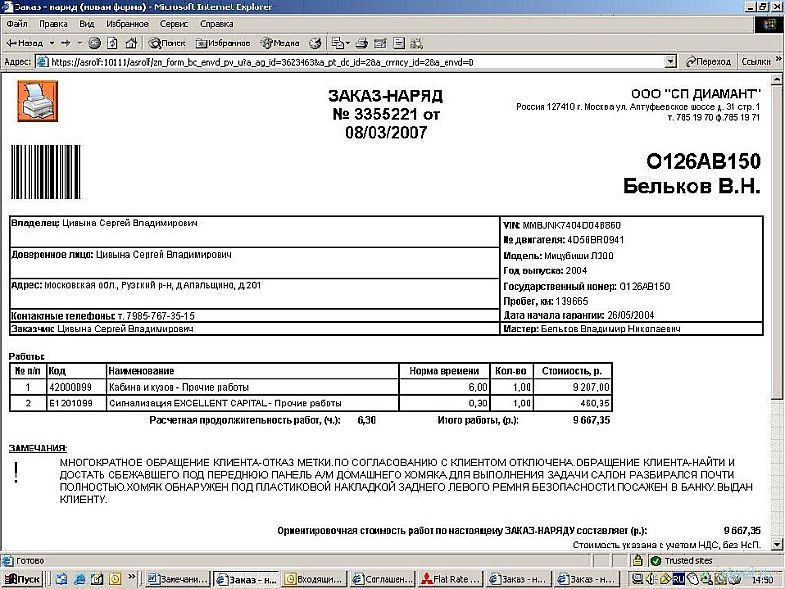Expand the Back button history dropdown arrow
This screenshot has height=589, width=785.
tap(50, 43)
